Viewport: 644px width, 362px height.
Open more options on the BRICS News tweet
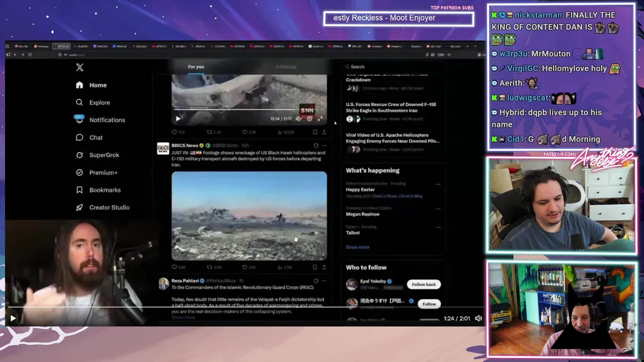[x=324, y=145]
